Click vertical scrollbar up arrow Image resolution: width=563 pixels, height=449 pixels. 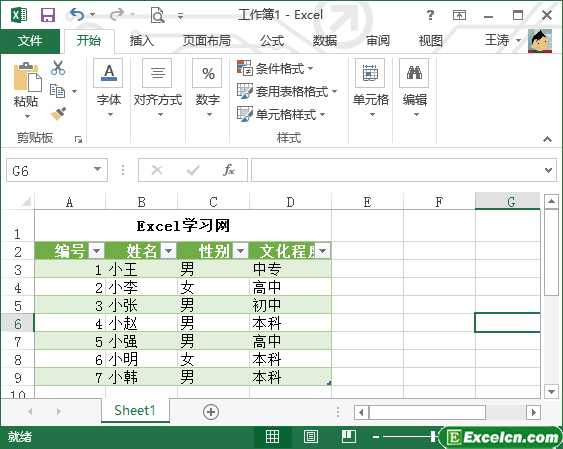click(x=551, y=201)
